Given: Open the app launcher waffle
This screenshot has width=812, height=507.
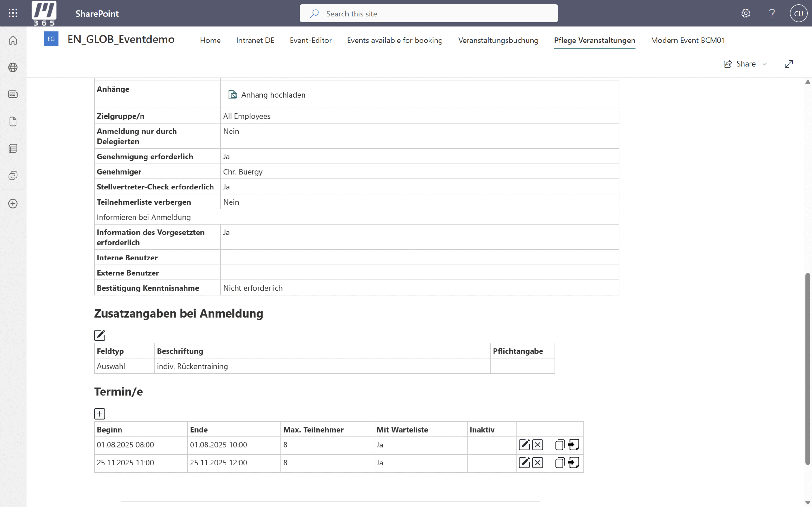Looking at the screenshot, I should click(13, 13).
